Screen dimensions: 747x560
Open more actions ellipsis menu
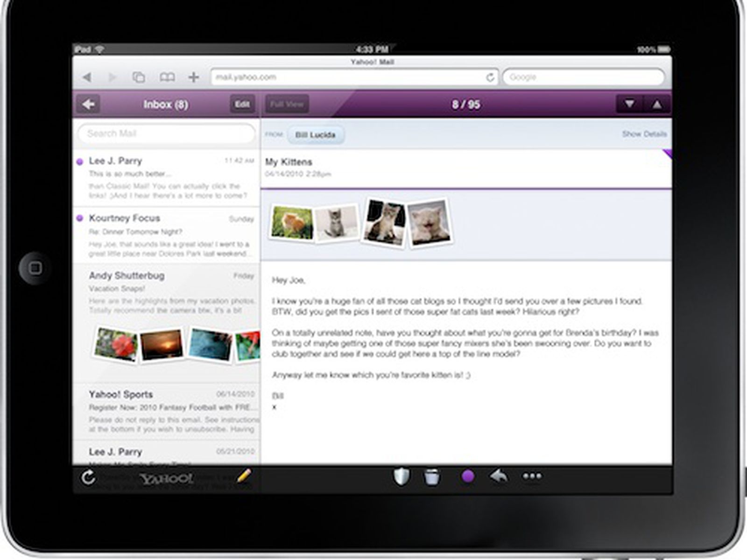point(532,476)
